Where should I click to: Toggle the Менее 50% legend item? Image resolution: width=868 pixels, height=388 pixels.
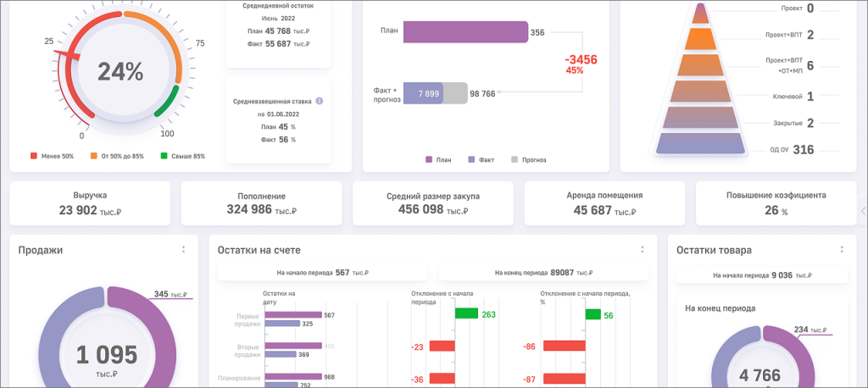click(53, 156)
